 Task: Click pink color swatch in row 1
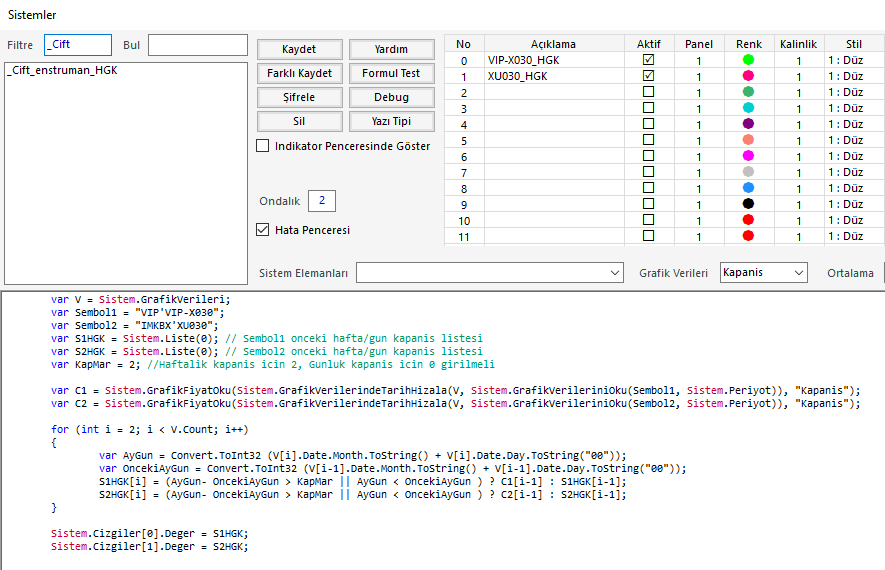(748, 76)
